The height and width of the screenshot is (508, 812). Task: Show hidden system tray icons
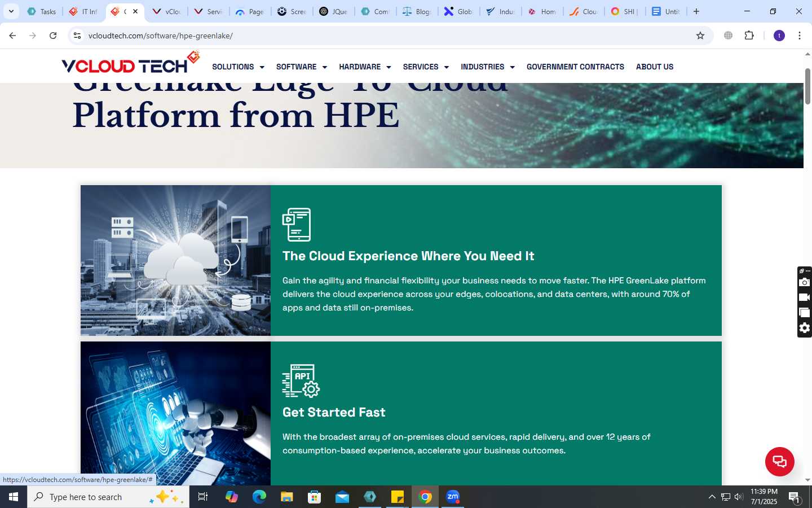tap(712, 497)
